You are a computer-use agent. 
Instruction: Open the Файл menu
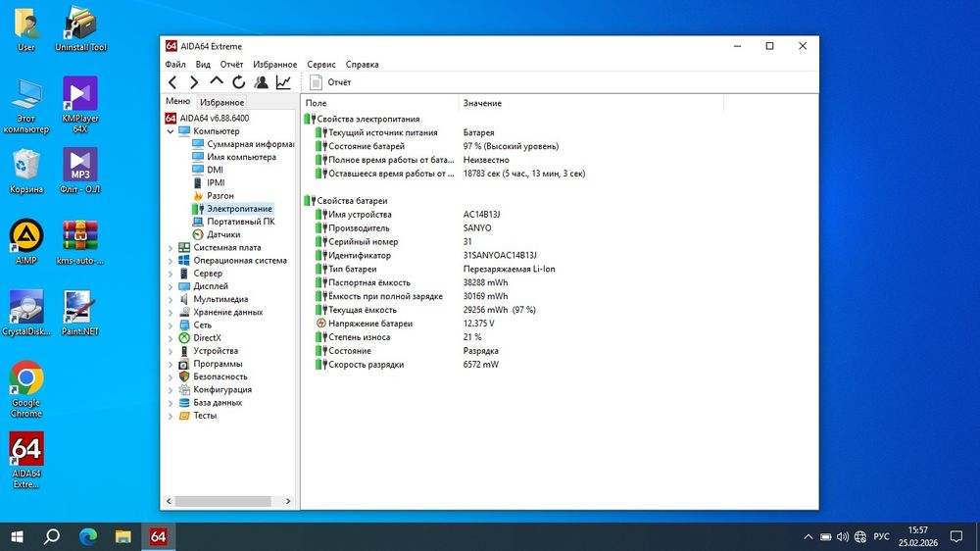coord(175,65)
